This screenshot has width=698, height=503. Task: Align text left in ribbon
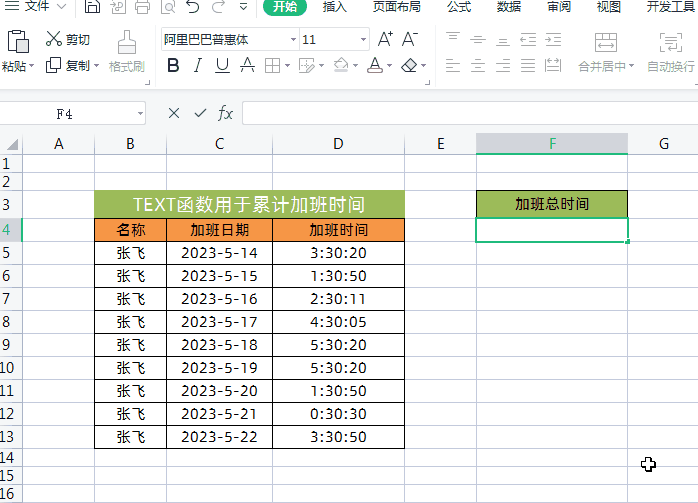453,65
